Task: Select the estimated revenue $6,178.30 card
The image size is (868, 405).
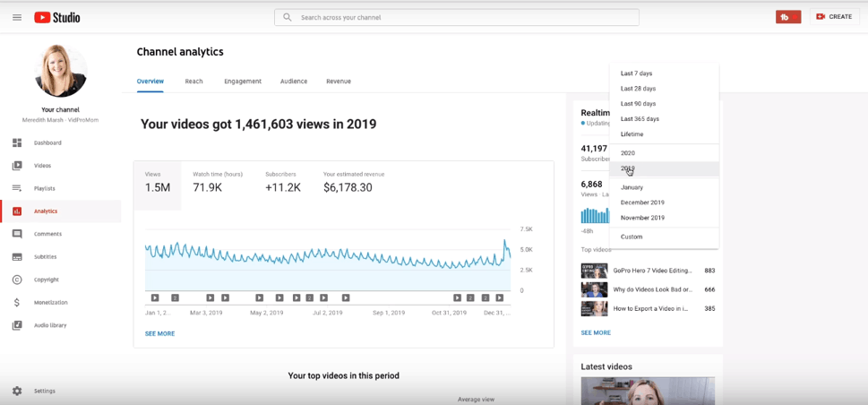Action: [x=354, y=182]
